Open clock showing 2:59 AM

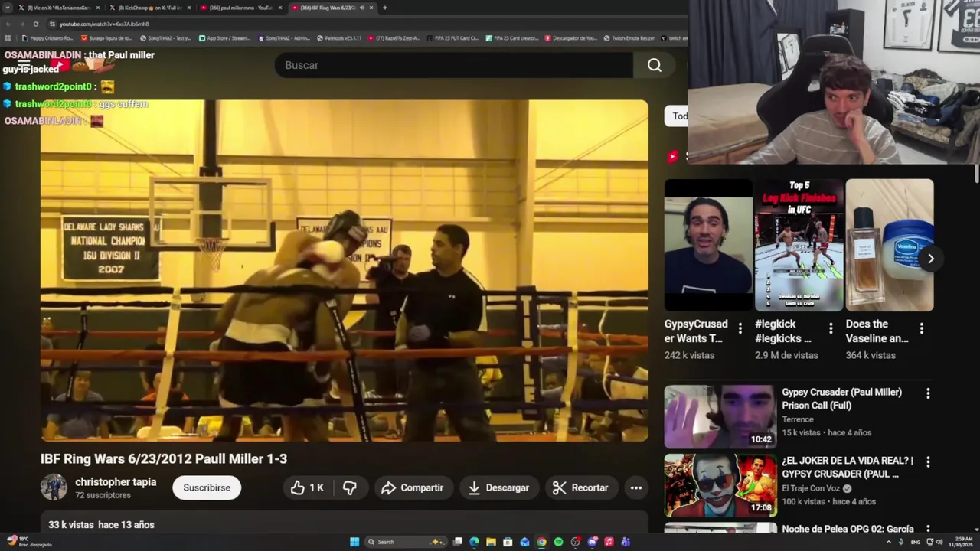pyautogui.click(x=961, y=542)
